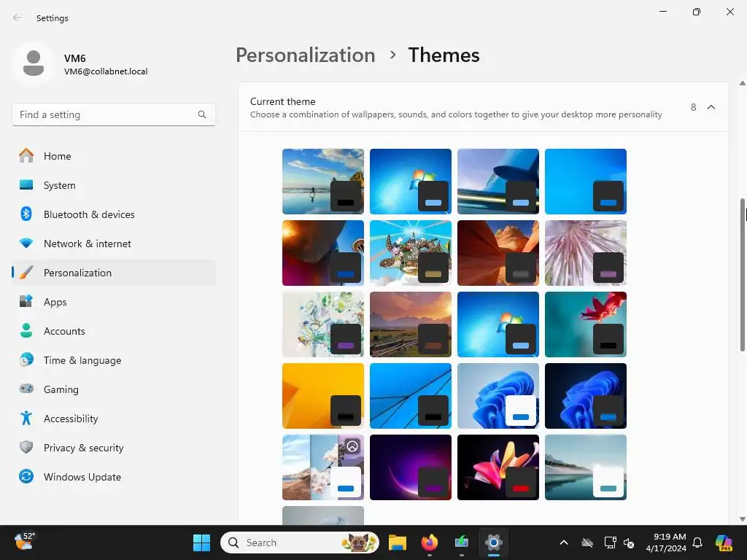Click the OneDrive cloud tray icon
747x560 pixels.
click(587, 542)
